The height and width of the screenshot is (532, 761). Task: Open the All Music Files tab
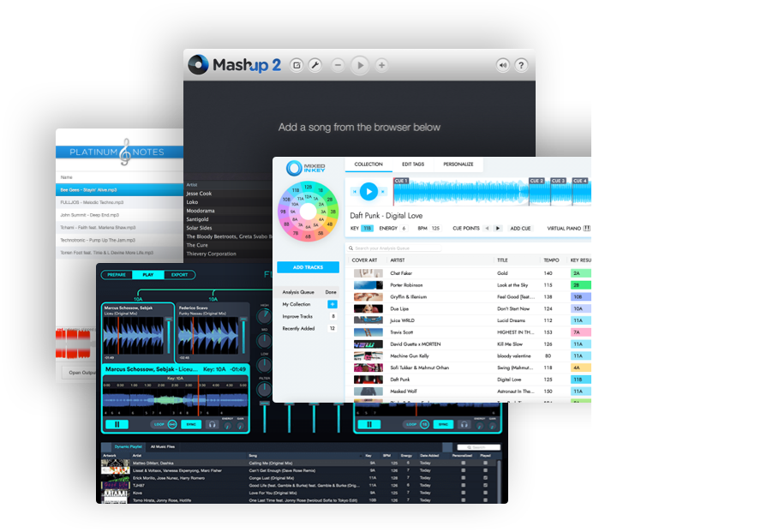[x=163, y=446]
